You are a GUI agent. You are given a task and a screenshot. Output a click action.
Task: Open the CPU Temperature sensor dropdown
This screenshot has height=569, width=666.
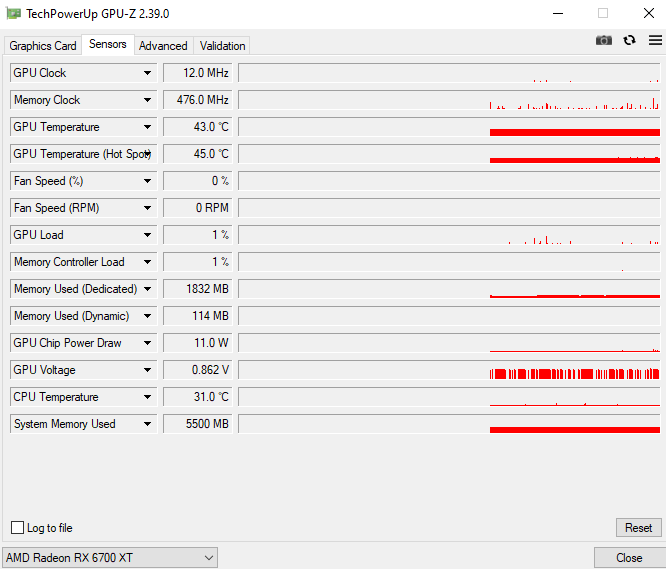[x=83, y=397]
